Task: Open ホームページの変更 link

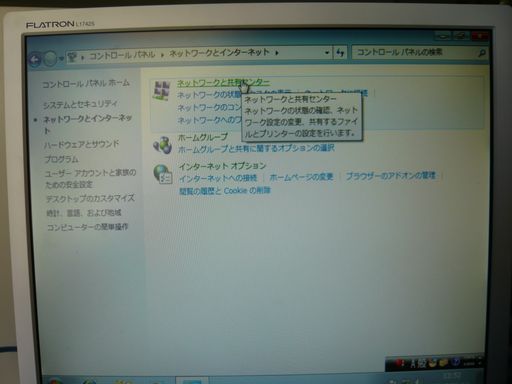Action: [301, 177]
